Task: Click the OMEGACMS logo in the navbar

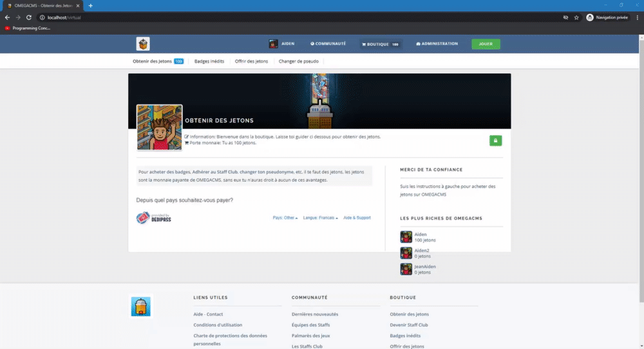Action: click(x=143, y=44)
